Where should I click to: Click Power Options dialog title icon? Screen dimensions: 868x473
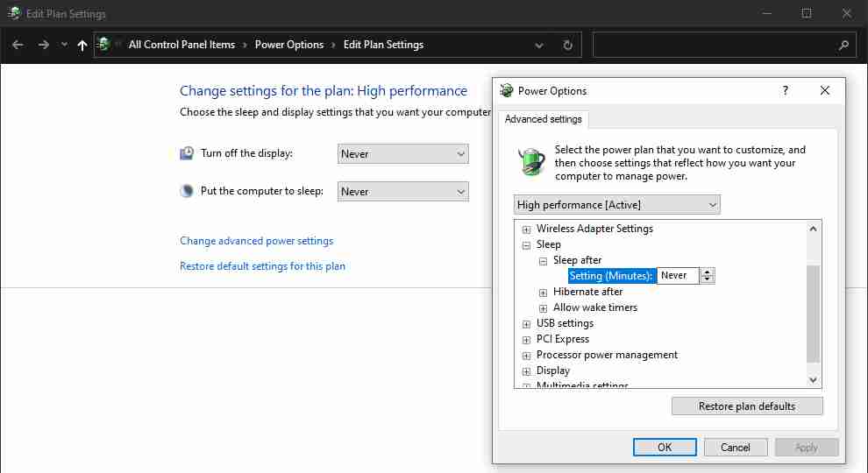(x=507, y=90)
